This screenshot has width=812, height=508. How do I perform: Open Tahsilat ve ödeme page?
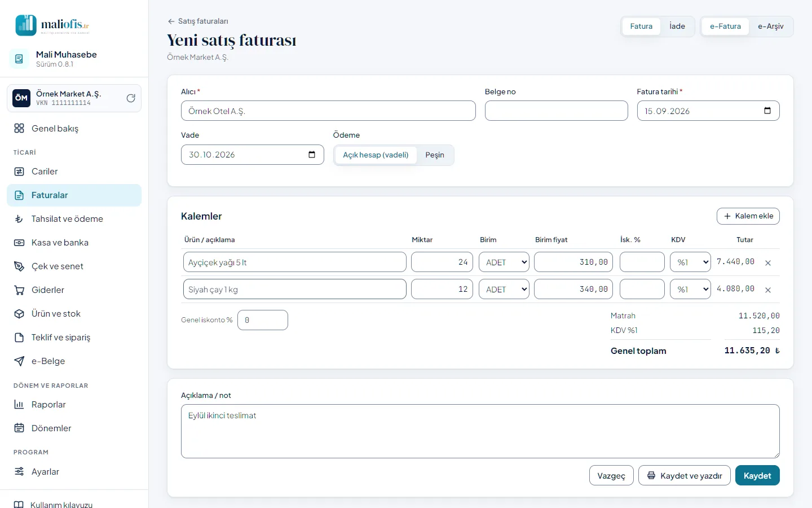coord(74,219)
